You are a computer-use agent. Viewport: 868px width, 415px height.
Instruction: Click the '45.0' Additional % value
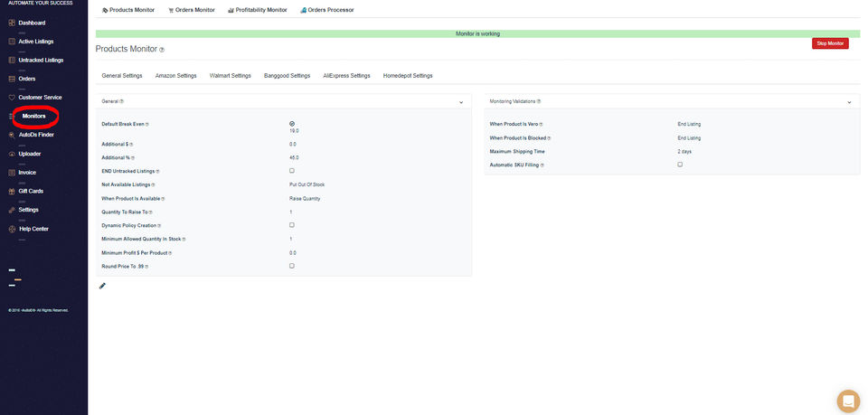(x=294, y=157)
